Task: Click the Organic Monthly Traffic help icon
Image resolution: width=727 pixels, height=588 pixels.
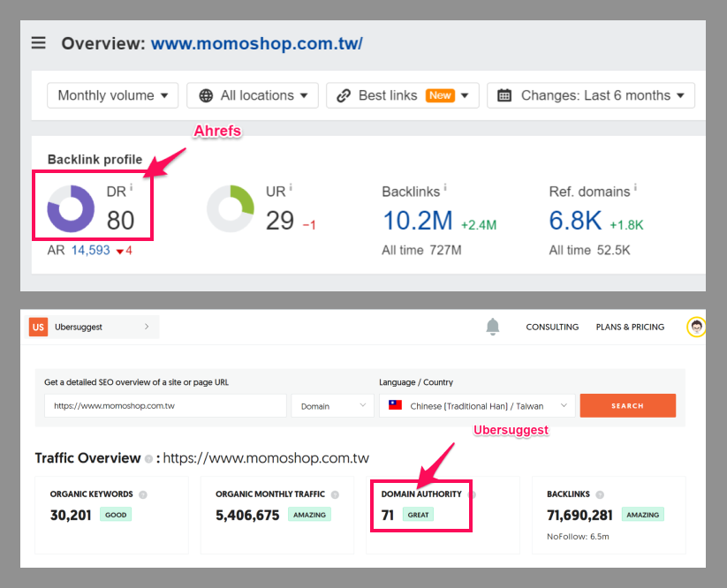Action: [335, 495]
